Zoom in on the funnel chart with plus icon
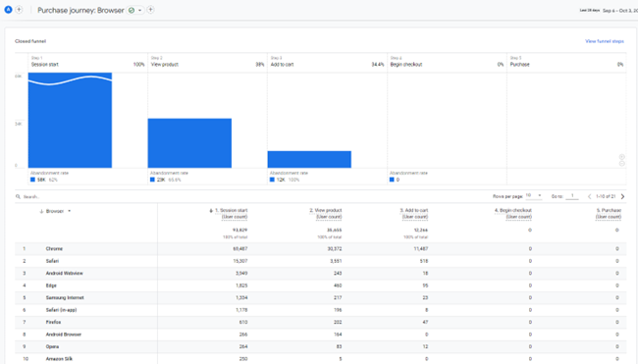 tap(621, 157)
